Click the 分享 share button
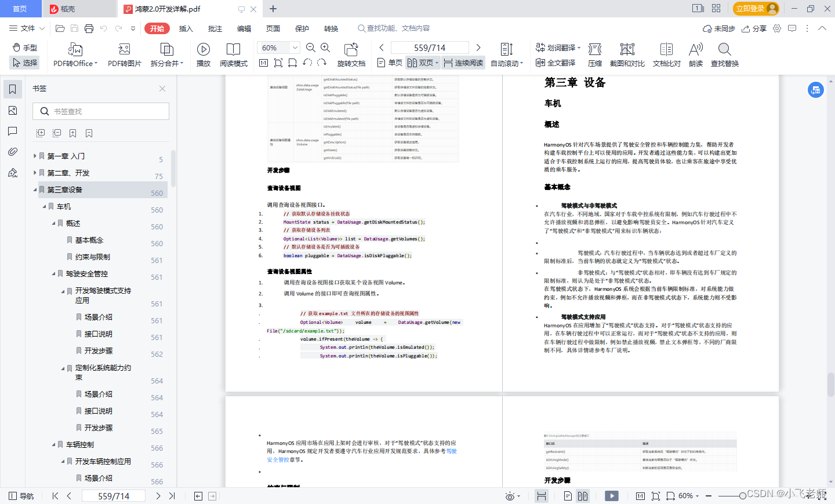The height and width of the screenshot is (504, 835). click(x=754, y=28)
